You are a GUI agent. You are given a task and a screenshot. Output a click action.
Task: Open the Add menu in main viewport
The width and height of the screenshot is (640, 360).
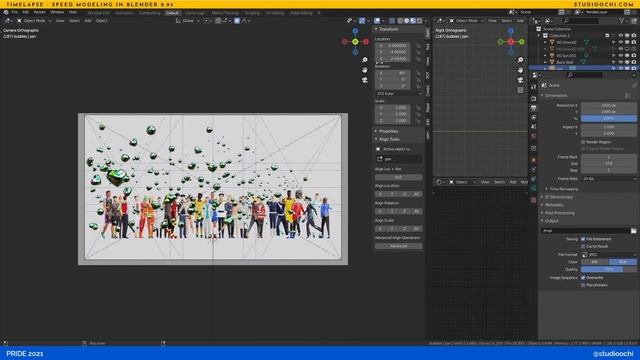[88, 21]
